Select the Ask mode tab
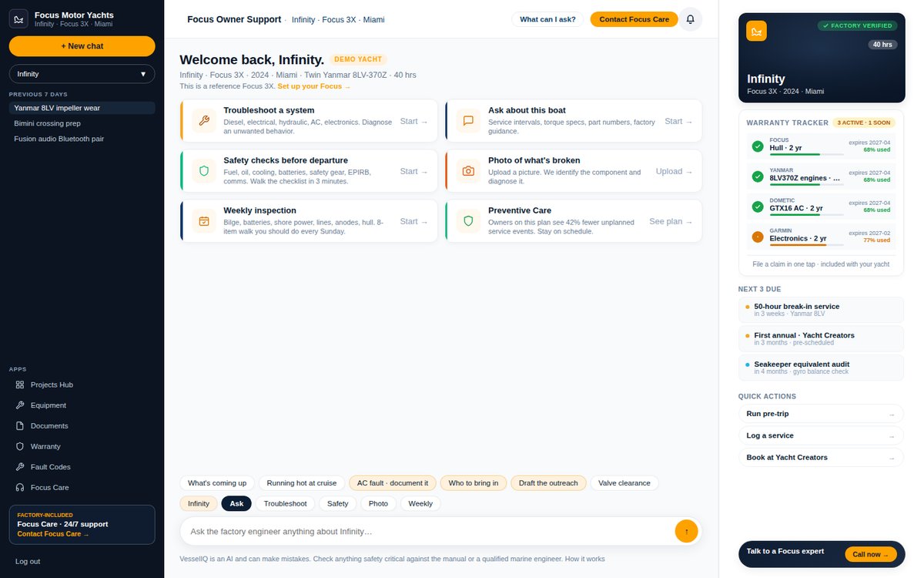This screenshot has width=924, height=578. pos(236,503)
